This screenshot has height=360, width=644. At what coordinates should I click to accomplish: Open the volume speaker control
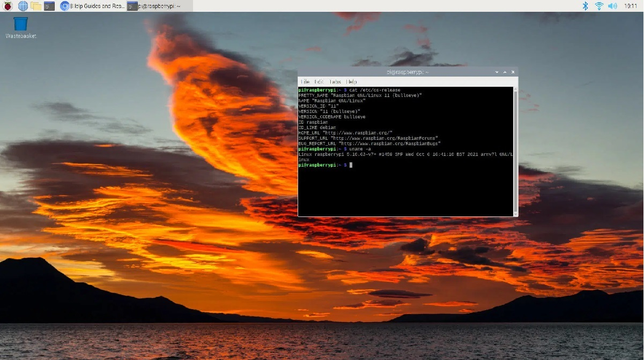point(612,6)
